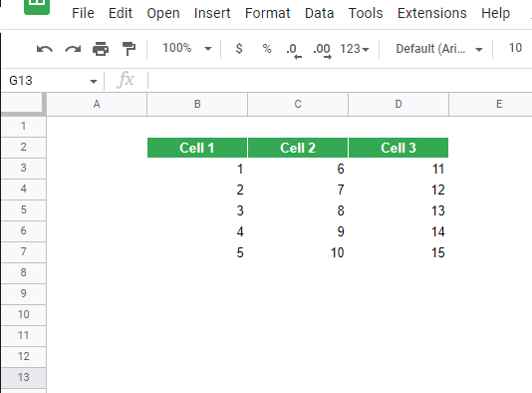Viewport: 532px width, 393px height.
Task: Select the cell containing 15
Action: pyautogui.click(x=399, y=252)
